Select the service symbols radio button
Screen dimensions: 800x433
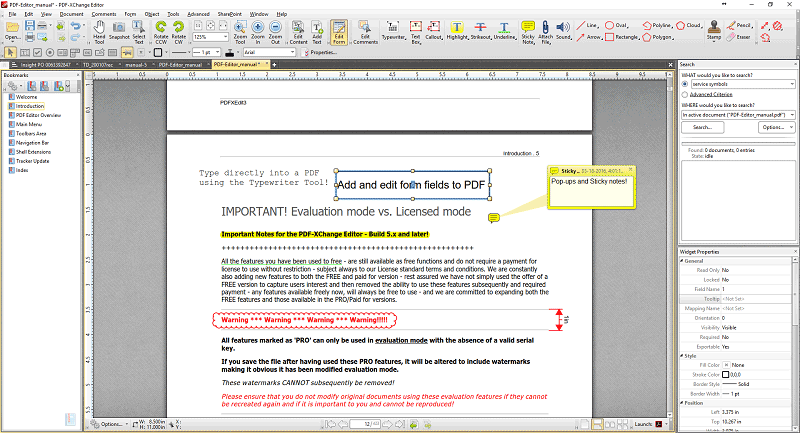coord(686,85)
